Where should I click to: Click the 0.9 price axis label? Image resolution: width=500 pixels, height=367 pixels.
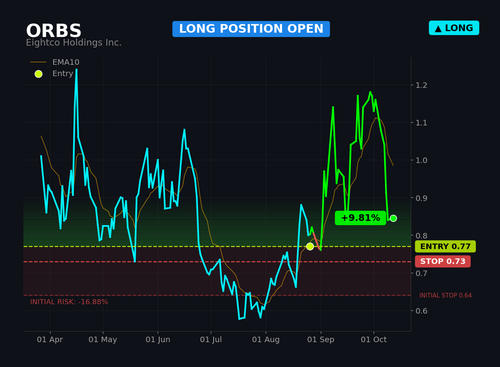pos(421,198)
